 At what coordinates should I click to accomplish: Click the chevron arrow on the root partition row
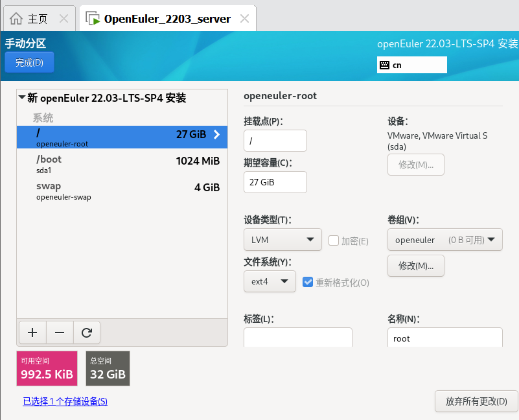217,134
